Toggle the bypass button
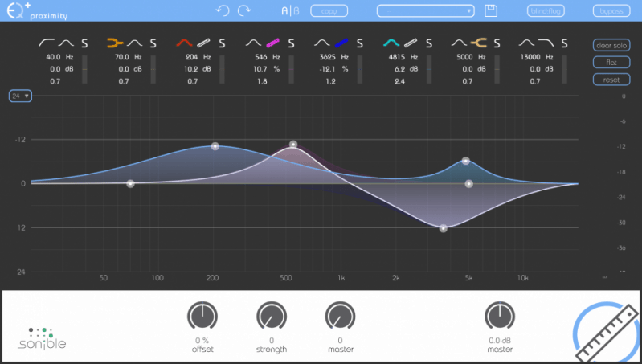The height and width of the screenshot is (364, 642). 611,11
